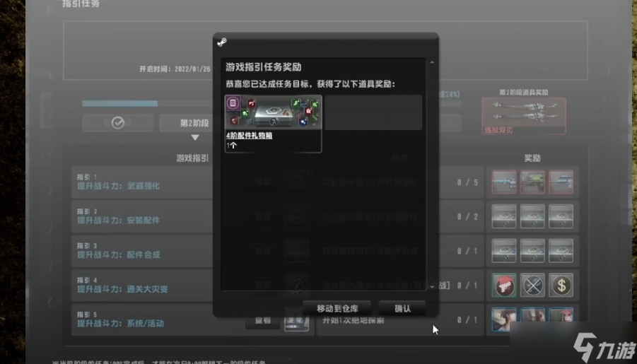Select the completed stage checkmark tab
Viewport: 637px width, 364px height.
point(118,123)
